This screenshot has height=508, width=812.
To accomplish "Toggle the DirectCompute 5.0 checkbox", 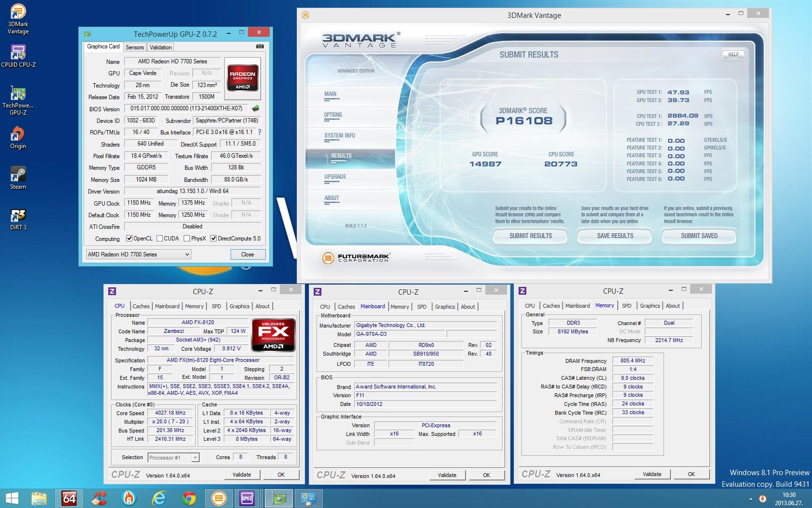I will click(x=213, y=239).
